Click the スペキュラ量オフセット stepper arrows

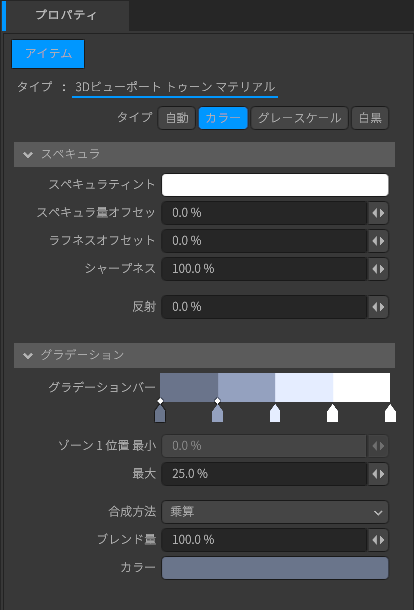pyautogui.click(x=378, y=213)
